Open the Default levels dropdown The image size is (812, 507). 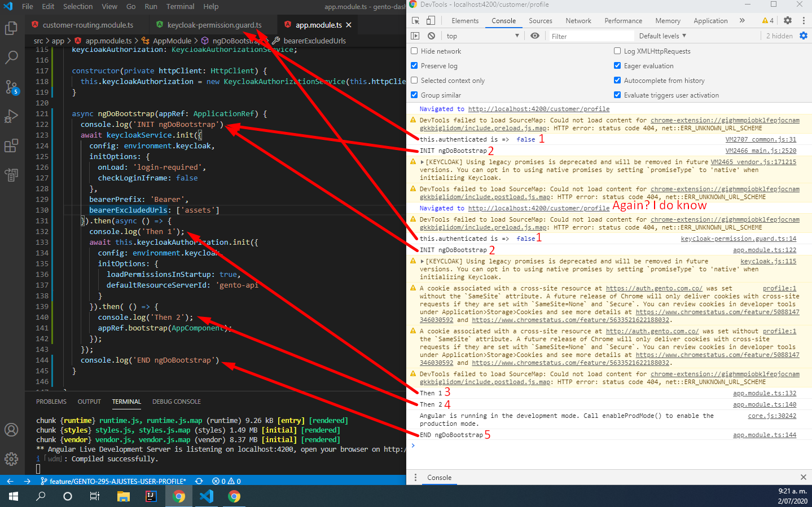pos(661,36)
